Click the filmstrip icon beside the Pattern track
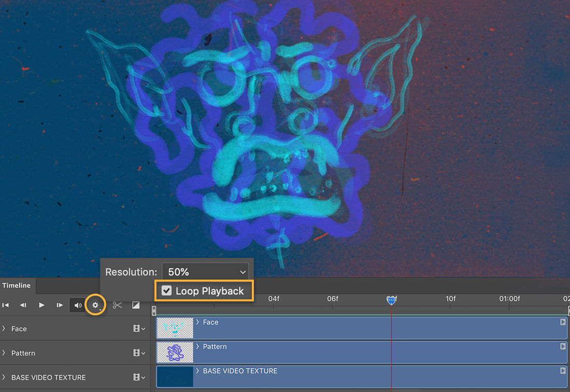The width and height of the screenshot is (570, 392). (136, 353)
